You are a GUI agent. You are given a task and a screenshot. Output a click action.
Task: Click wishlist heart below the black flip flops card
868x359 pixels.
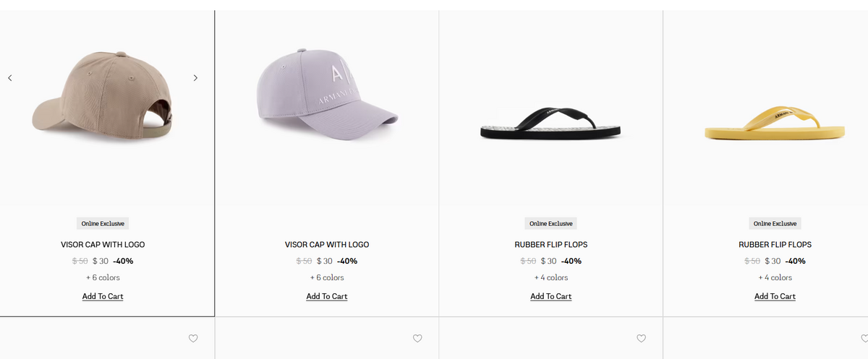[x=641, y=338]
